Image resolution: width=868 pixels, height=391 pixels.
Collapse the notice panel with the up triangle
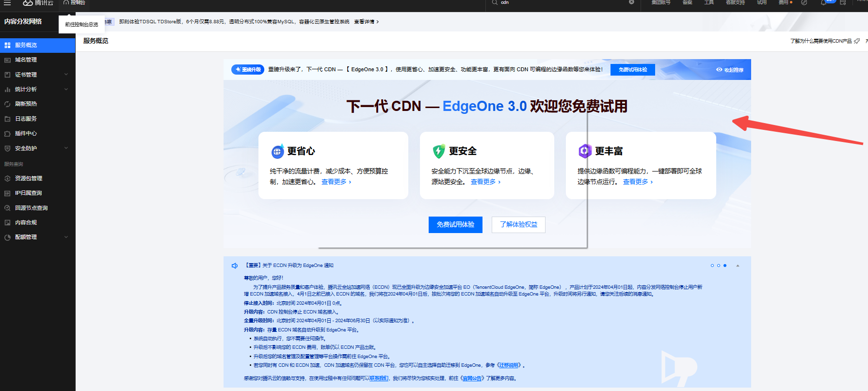pos(738,266)
